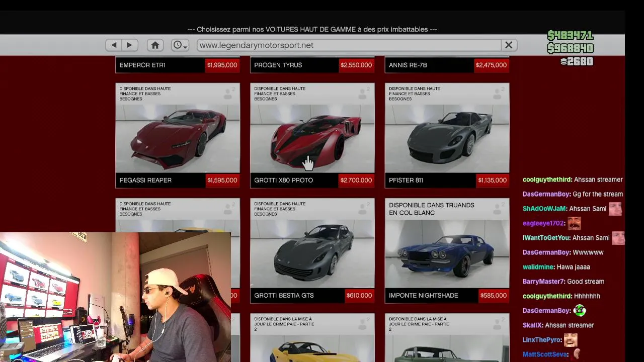Click chat username walidmine

pos(538,267)
